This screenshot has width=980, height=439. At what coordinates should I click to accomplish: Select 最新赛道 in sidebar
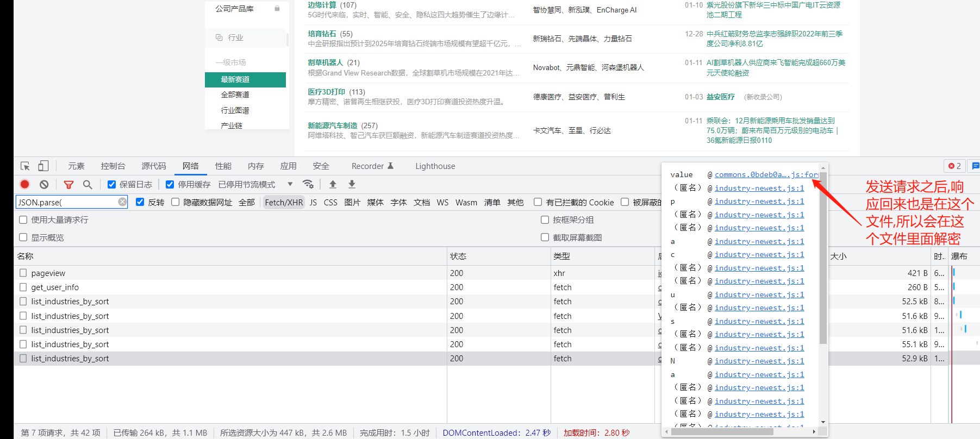coord(245,79)
